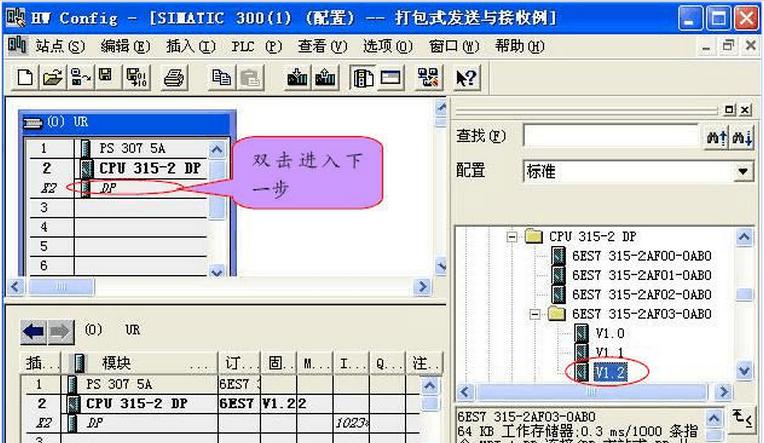Collapse the CPU 315-2 DP catalog folder

coord(511,237)
